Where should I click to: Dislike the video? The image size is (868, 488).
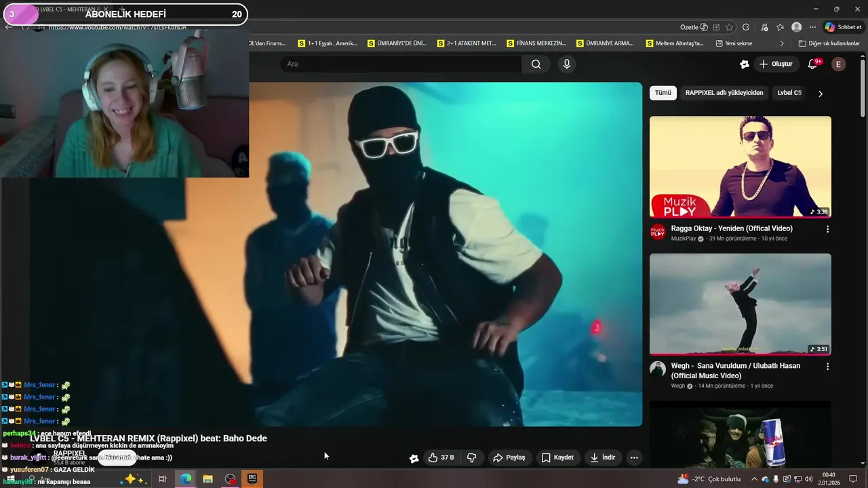472,457
